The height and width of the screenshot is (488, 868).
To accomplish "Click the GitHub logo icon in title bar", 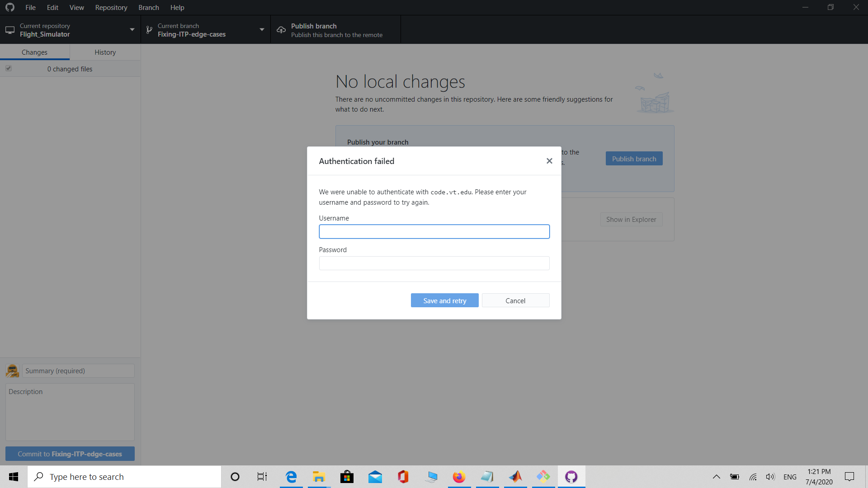I will pos(10,7).
